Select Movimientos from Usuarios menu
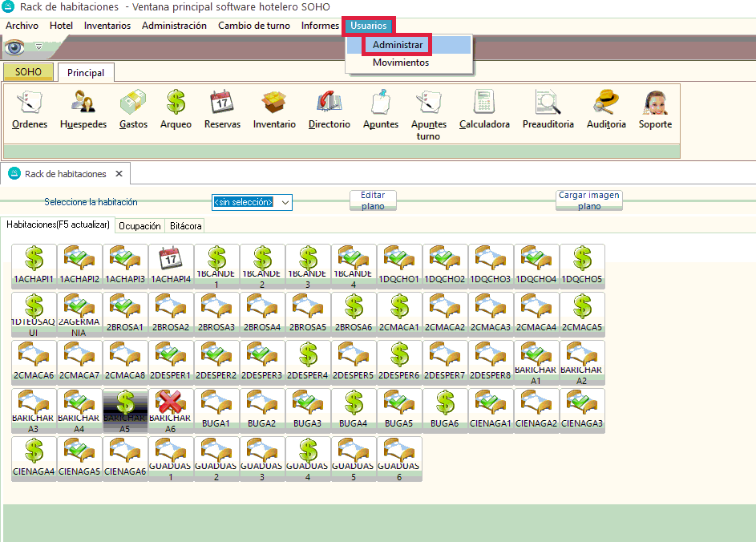 pos(400,63)
